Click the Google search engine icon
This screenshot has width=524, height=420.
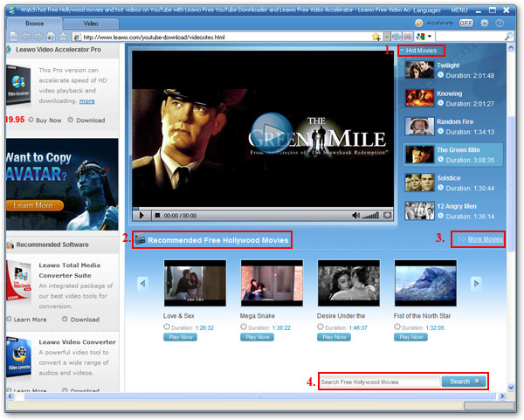point(421,37)
